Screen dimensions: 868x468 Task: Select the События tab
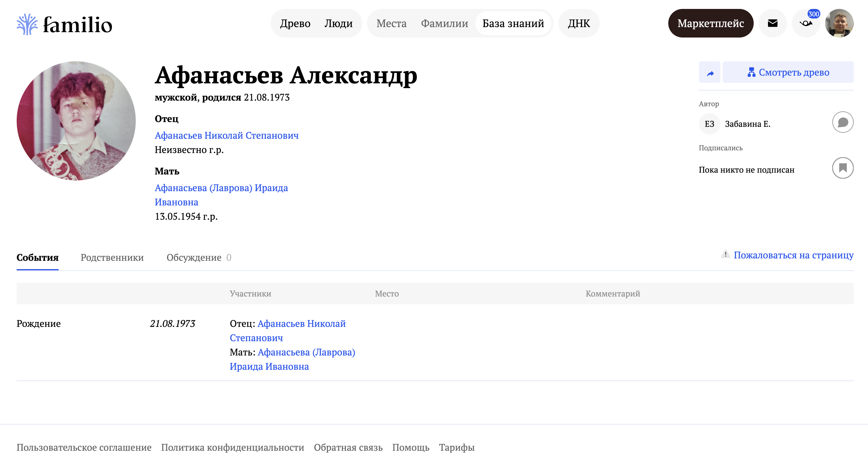[38, 258]
